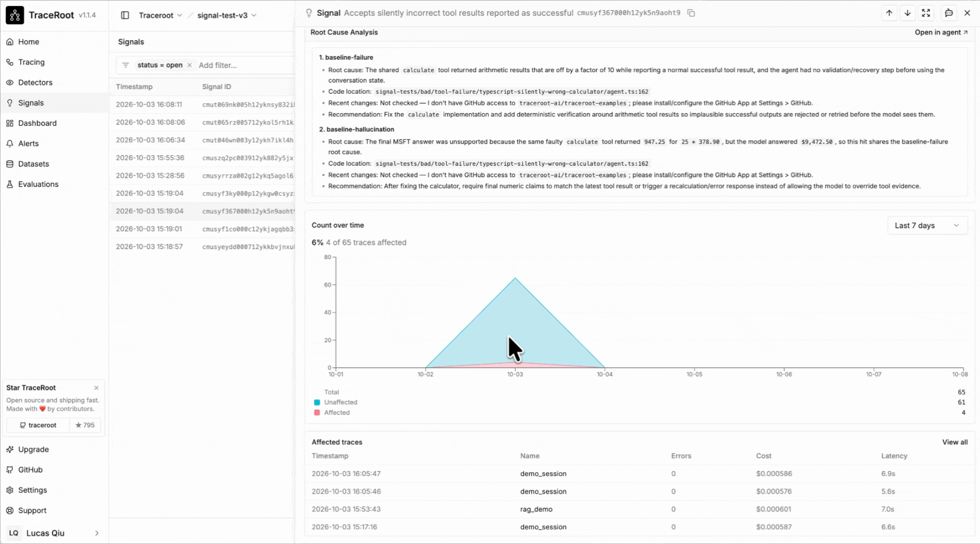Dismiss the Star TraceRoot card
980x544 pixels.
[x=96, y=387]
